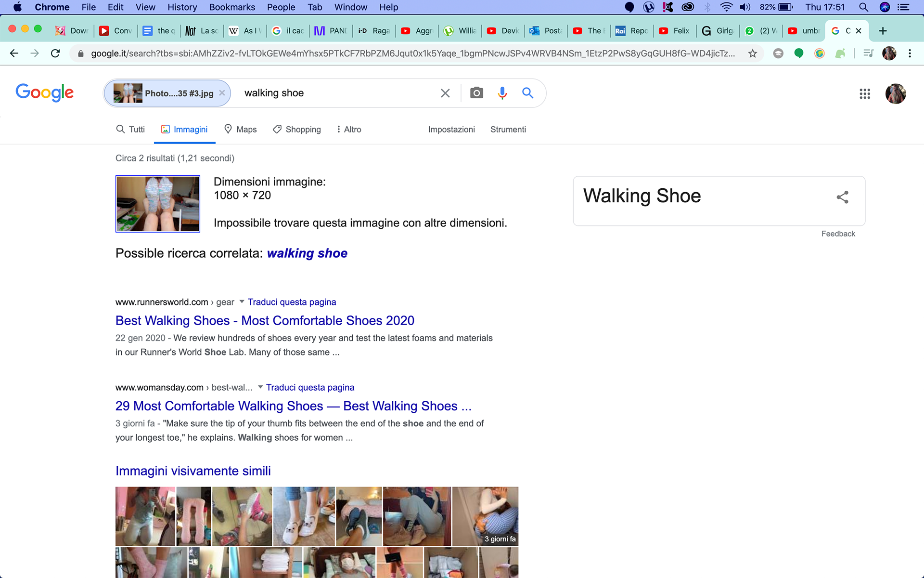
Task: Click the search by image camera icon
Action: pyautogui.click(x=476, y=93)
